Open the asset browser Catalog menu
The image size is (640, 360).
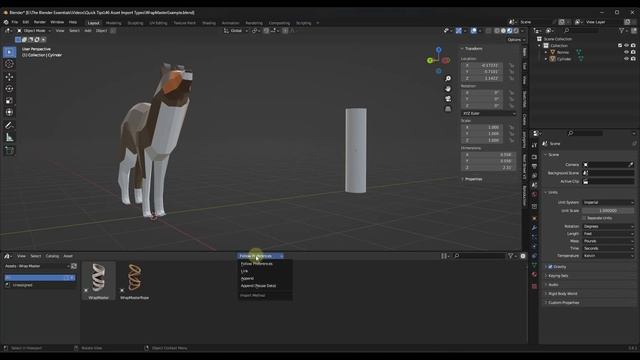(52, 256)
